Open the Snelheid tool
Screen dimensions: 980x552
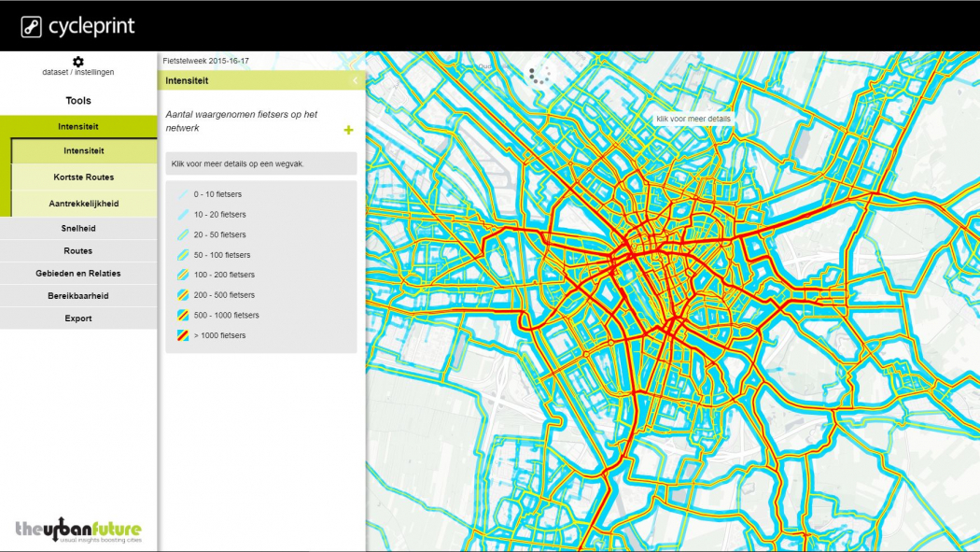[x=78, y=228]
